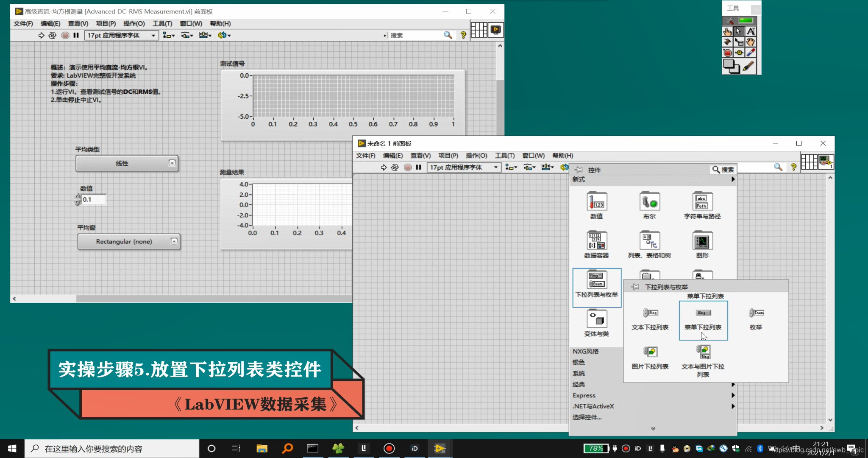The image size is (868, 458).
Task: Pin the 控件 palette with pushpin
Action: click(579, 170)
